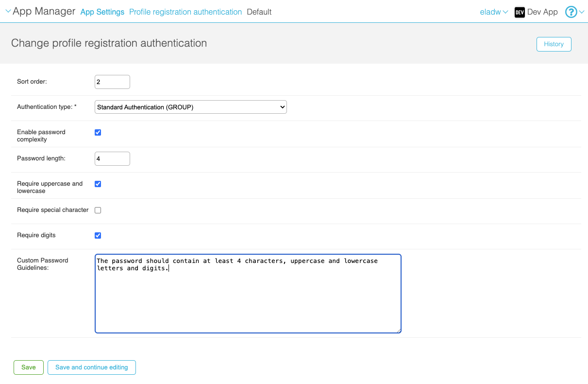
Task: Click Save and continue editing button
Action: [x=92, y=367]
